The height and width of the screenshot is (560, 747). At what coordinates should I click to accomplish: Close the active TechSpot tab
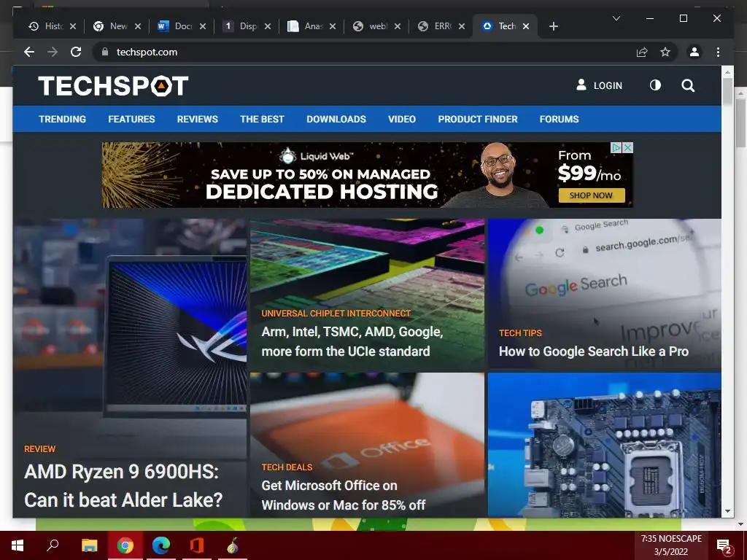point(526,26)
